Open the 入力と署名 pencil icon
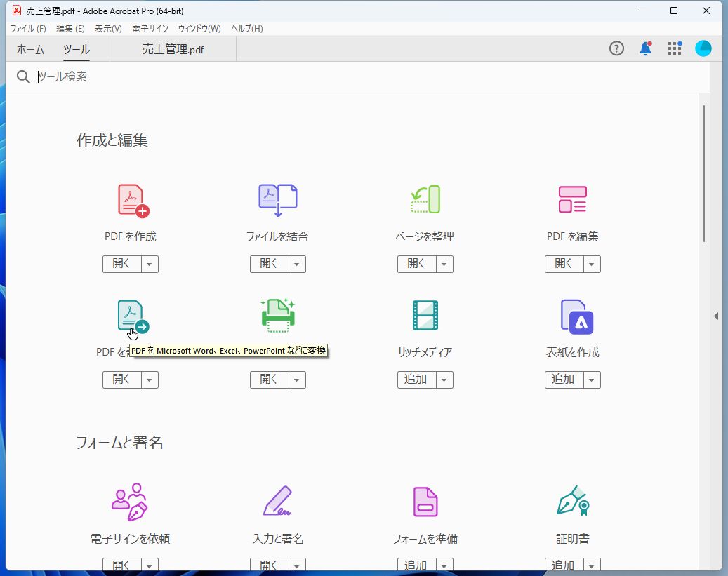The height and width of the screenshot is (576, 728). tap(277, 500)
